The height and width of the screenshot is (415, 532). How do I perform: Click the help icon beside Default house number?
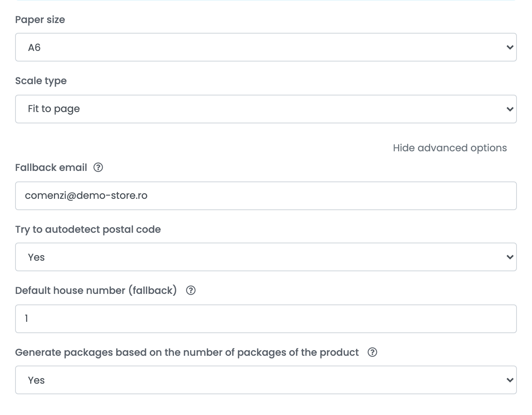point(191,290)
